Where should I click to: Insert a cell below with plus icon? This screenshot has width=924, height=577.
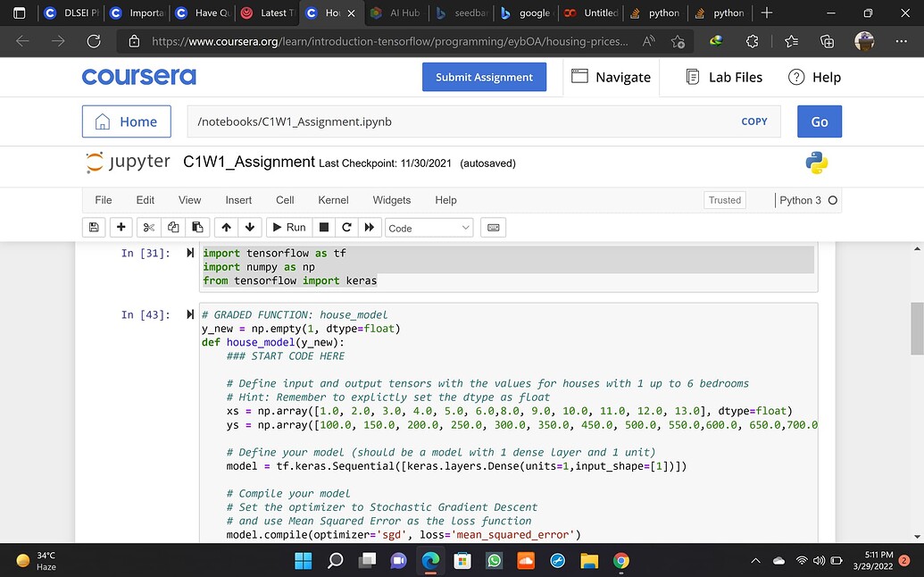(121, 228)
